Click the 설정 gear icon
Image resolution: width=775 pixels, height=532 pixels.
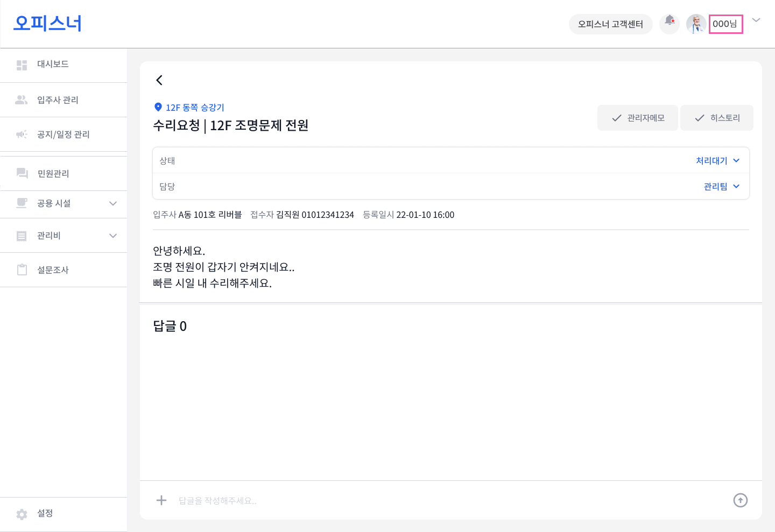tap(22, 514)
